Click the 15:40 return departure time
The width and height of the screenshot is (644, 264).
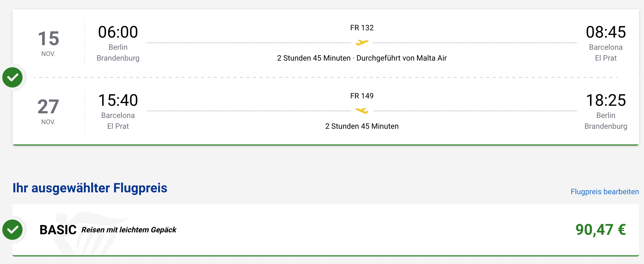118,100
